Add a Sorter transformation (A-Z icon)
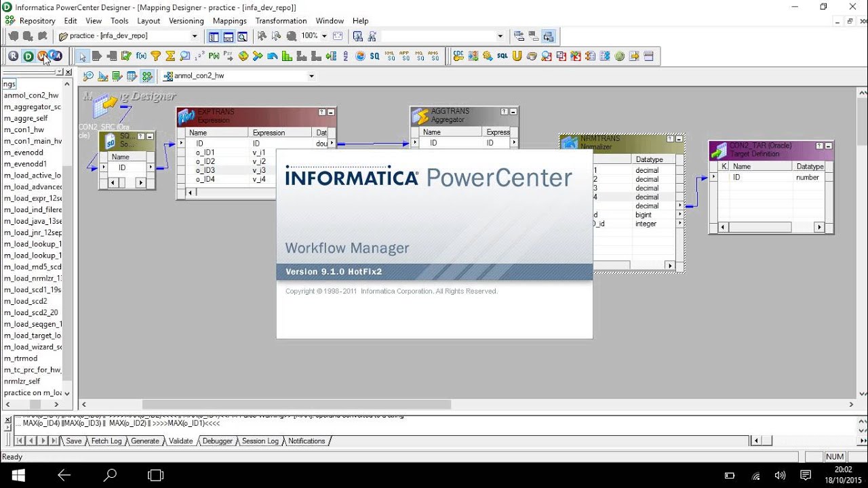The height and width of the screenshot is (488, 868). pyautogui.click(x=346, y=56)
